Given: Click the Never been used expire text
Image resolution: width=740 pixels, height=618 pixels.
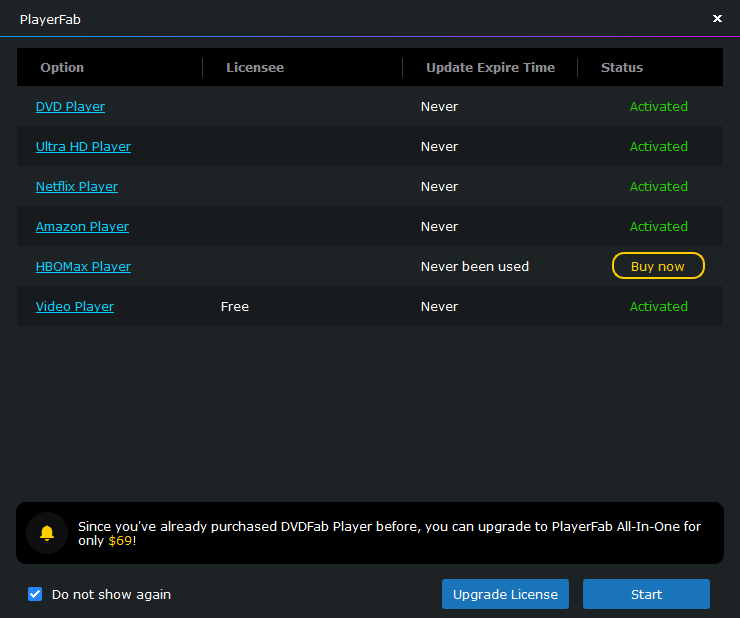Looking at the screenshot, I should coord(475,267).
